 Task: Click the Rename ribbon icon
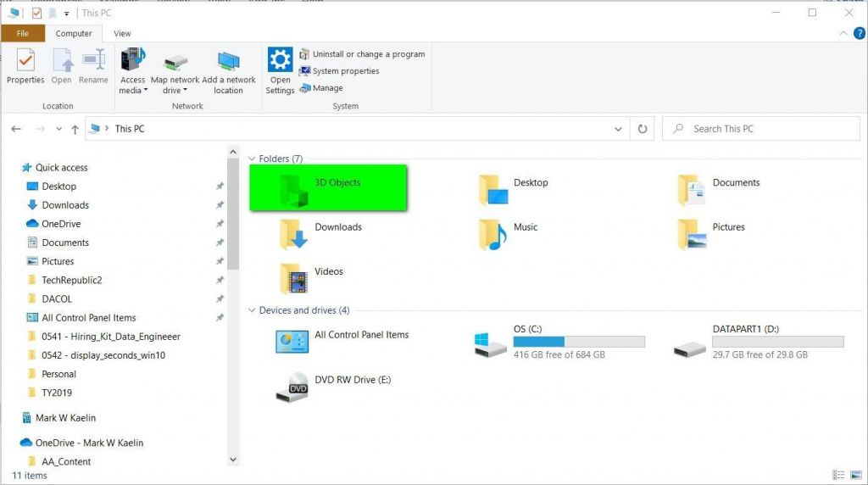point(93,66)
